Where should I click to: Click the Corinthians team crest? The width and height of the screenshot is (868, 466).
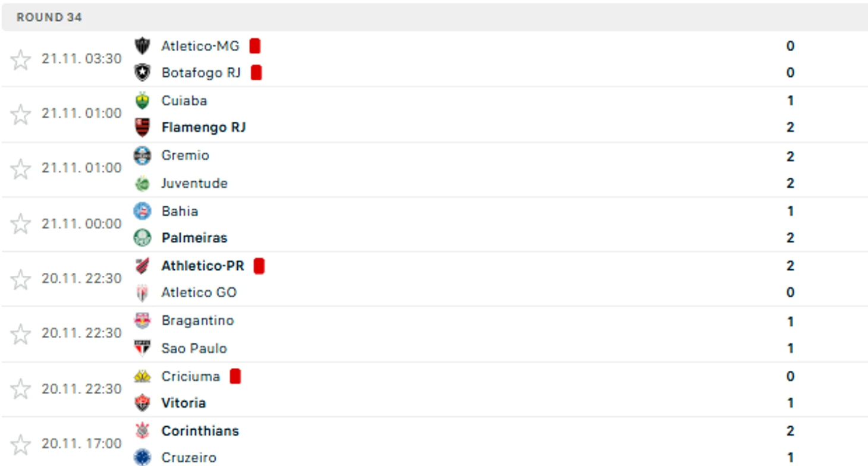[x=142, y=431]
